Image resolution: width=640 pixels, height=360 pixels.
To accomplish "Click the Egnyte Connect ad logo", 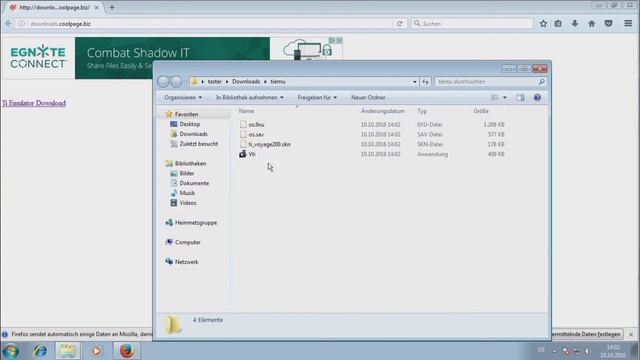I will point(38,58).
